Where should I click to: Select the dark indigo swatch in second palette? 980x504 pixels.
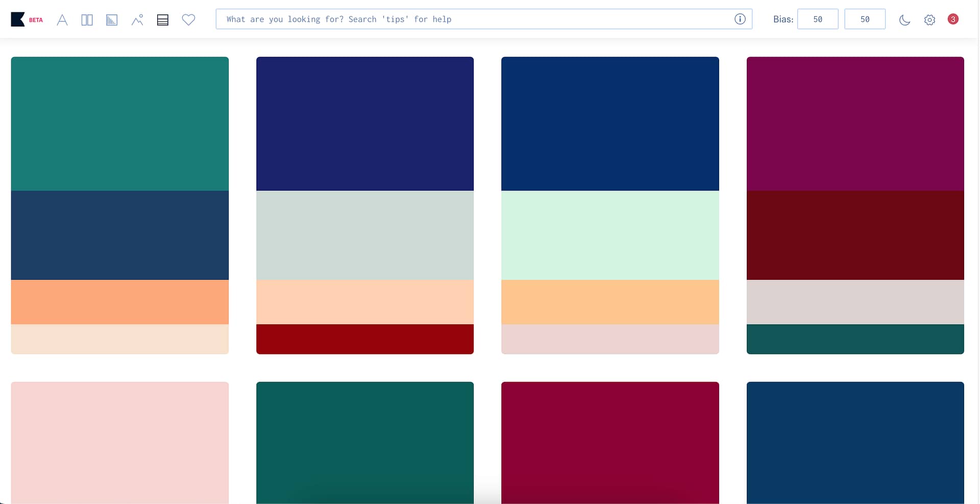tap(365, 124)
